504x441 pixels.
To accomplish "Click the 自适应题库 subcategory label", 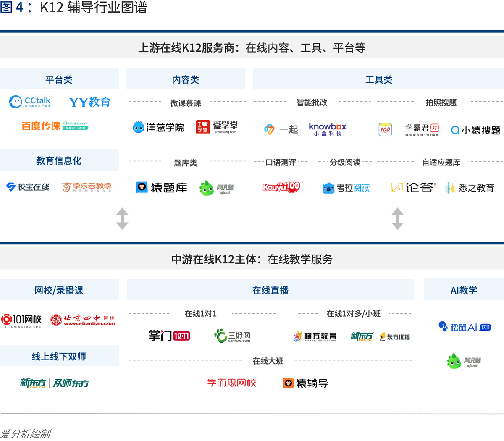I will (x=441, y=162).
